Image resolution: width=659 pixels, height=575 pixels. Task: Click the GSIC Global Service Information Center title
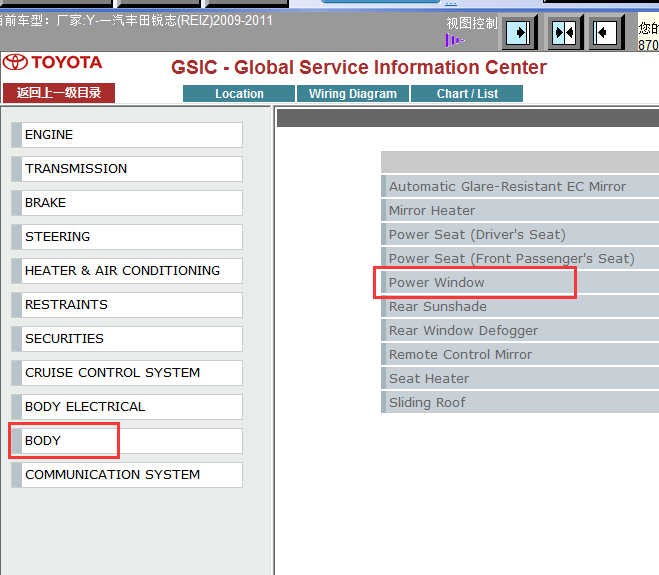358,68
